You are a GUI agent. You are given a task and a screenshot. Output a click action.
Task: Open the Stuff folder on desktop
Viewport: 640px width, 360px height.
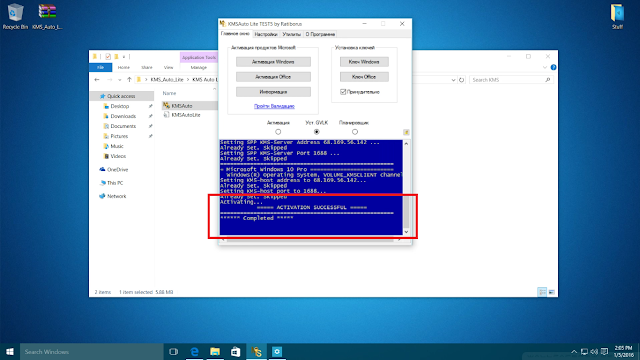click(617, 16)
